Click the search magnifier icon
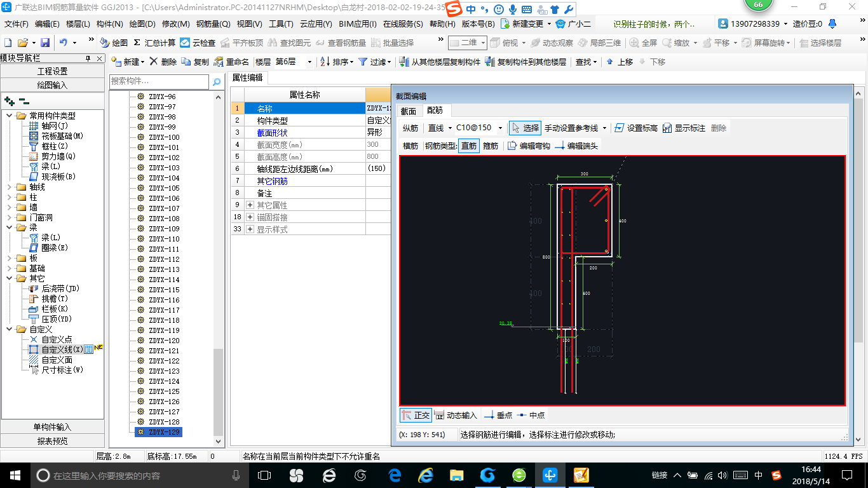Image resolution: width=868 pixels, height=488 pixels. (x=217, y=81)
